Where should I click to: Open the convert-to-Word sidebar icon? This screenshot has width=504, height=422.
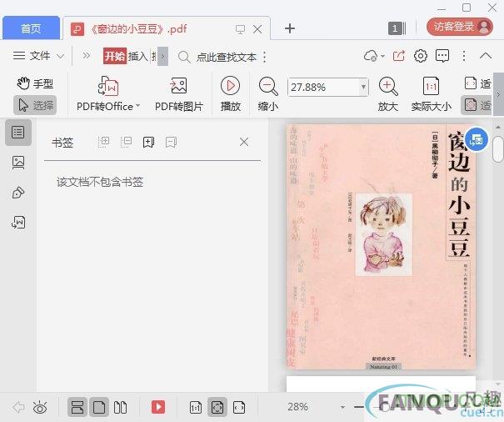(x=18, y=223)
